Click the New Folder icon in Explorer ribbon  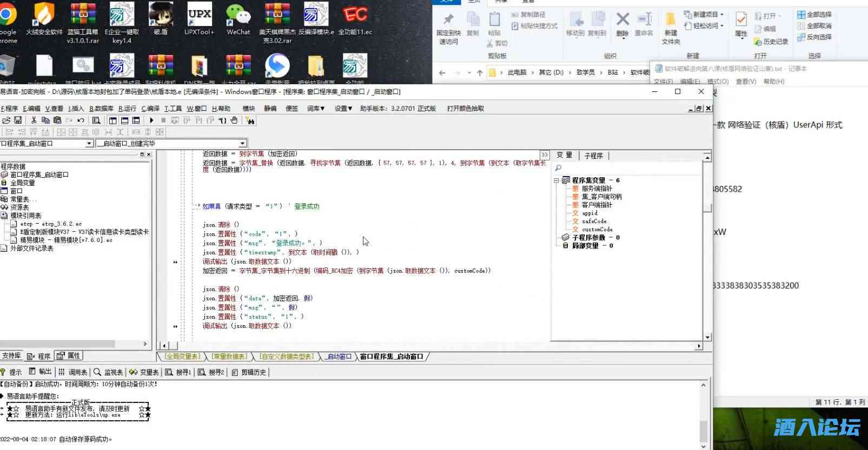coord(671,27)
